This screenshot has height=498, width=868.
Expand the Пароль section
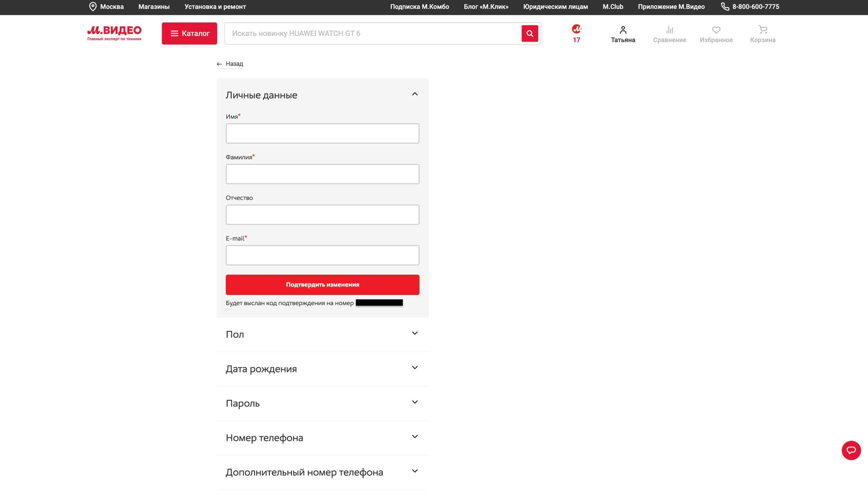[x=414, y=402]
